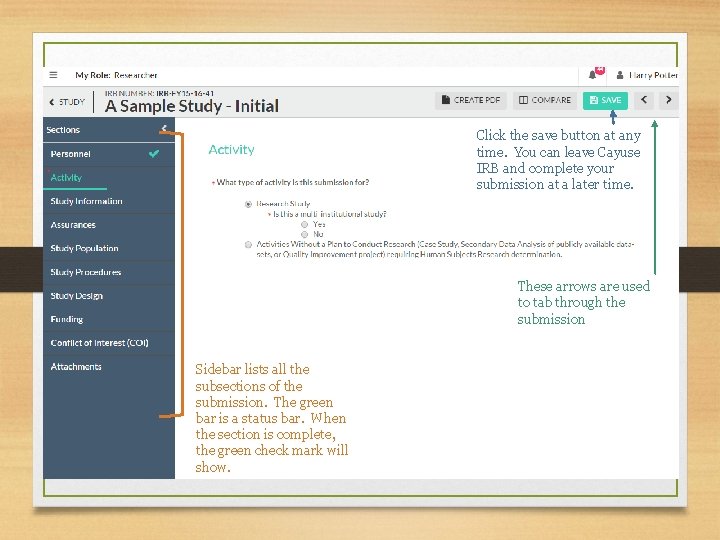Select the Research Study radio button
The width and height of the screenshot is (720, 540).
[x=248, y=204]
